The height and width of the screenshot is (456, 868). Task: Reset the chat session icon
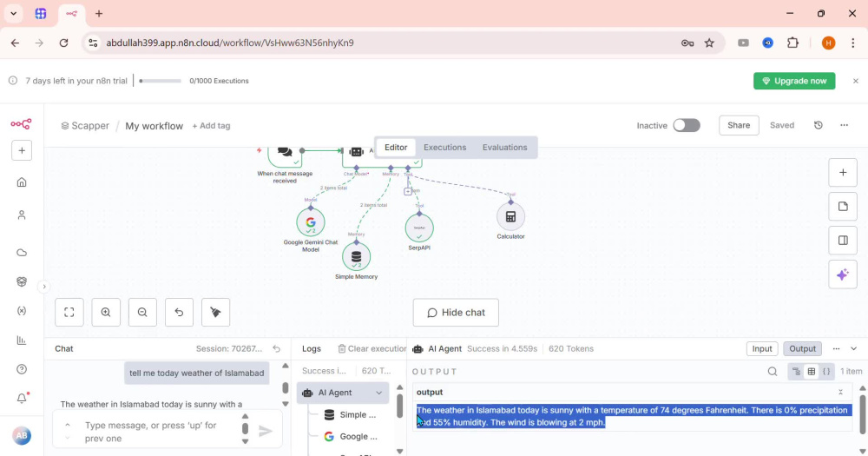point(277,348)
